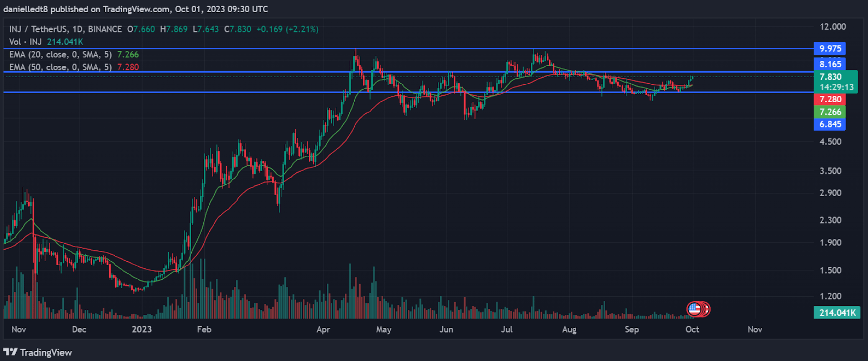The height and width of the screenshot is (361, 868).
Task: Click the open value O7.660
Action: (x=142, y=29)
